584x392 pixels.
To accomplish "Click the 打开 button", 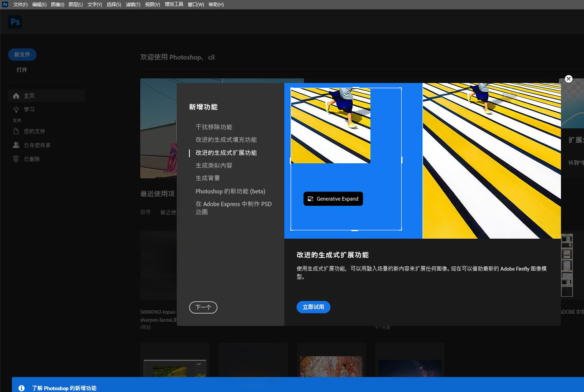I will point(22,70).
